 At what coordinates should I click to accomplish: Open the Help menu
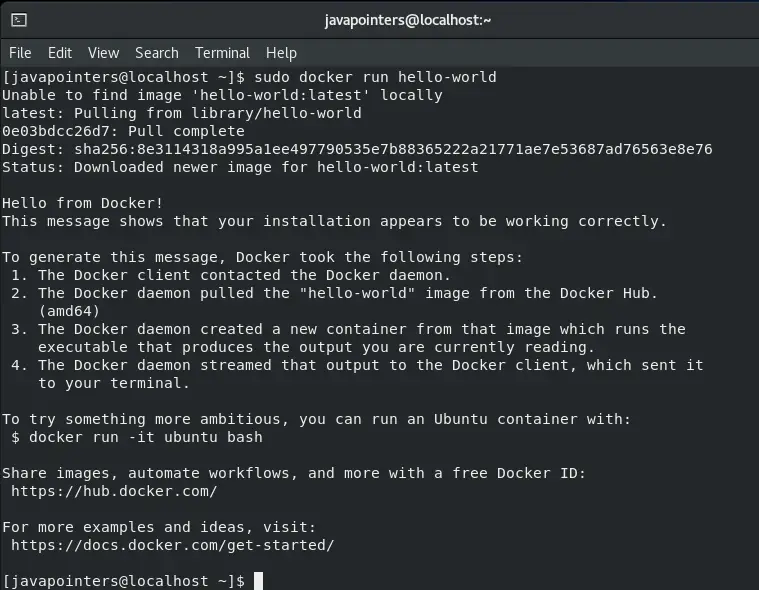pyautogui.click(x=281, y=53)
